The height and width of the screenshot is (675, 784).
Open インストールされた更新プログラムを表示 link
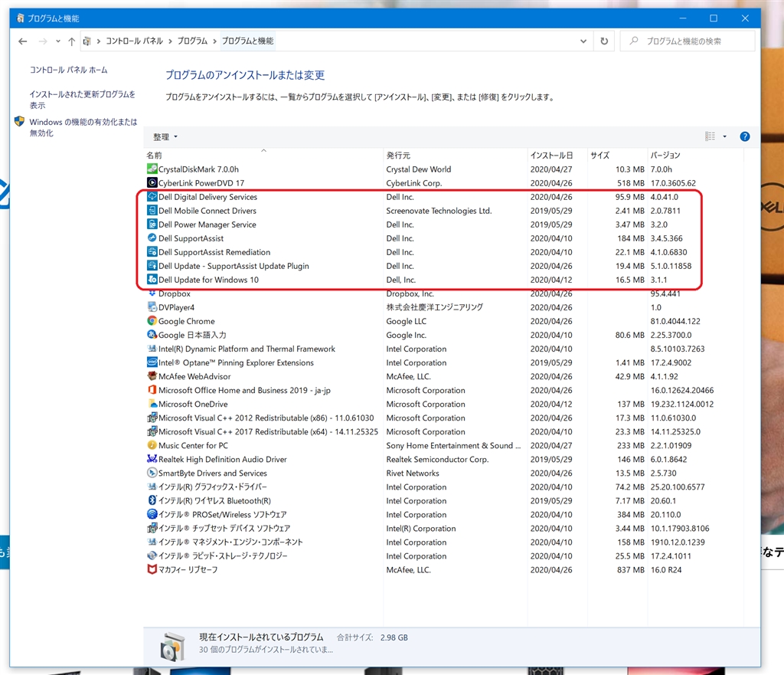(x=82, y=100)
